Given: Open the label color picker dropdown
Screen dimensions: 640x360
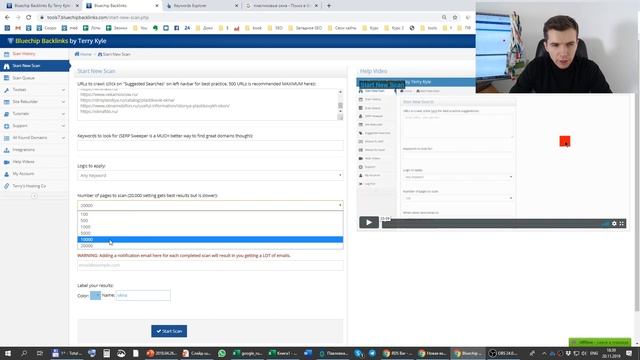Looking at the screenshot, I should (x=96, y=295).
